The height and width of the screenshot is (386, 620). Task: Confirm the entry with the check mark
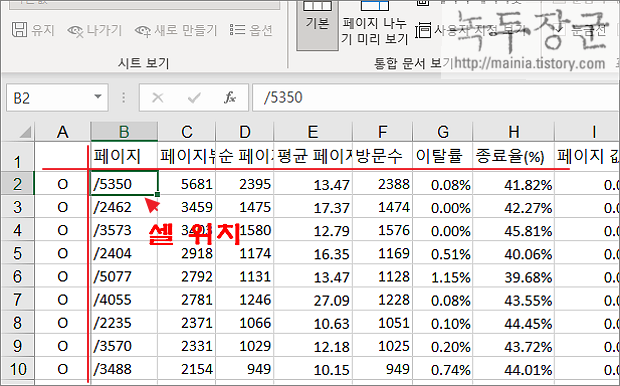194,97
